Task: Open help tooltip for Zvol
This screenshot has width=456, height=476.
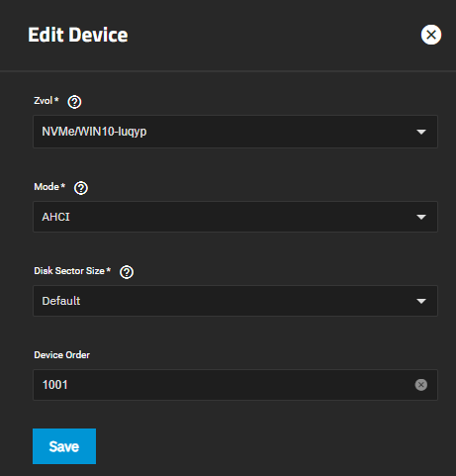Action: [x=74, y=102]
